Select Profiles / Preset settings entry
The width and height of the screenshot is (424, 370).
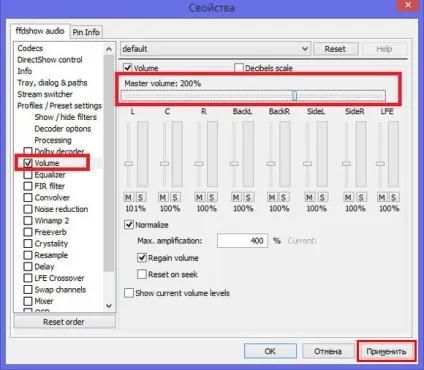point(59,106)
